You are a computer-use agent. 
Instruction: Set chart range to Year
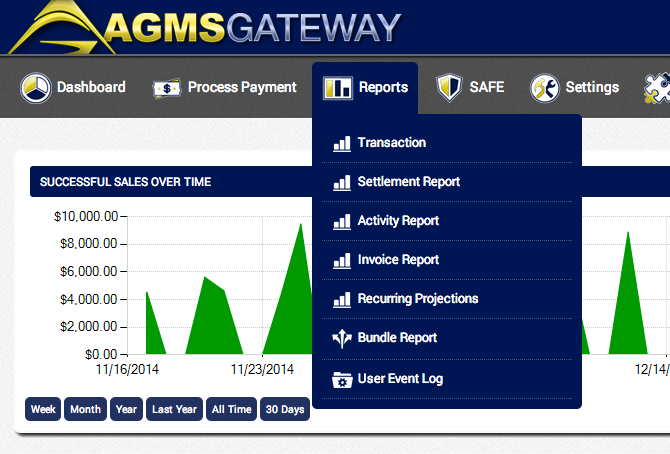(126, 409)
